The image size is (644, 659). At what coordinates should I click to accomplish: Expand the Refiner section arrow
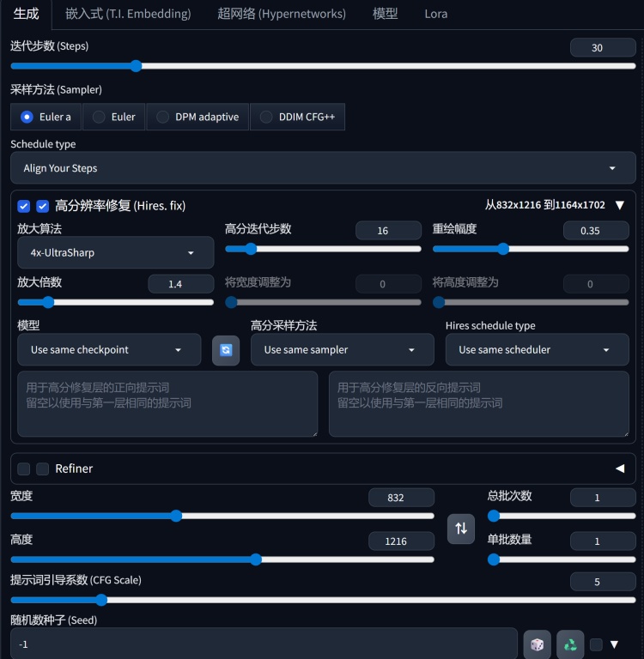coord(620,469)
